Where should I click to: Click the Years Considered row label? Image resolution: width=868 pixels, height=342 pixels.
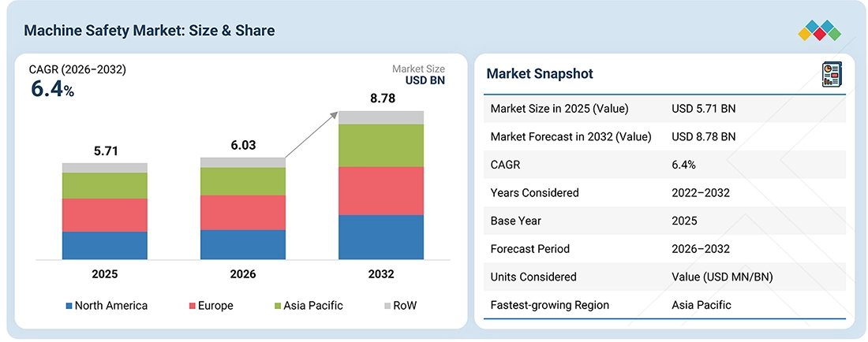[x=535, y=193]
